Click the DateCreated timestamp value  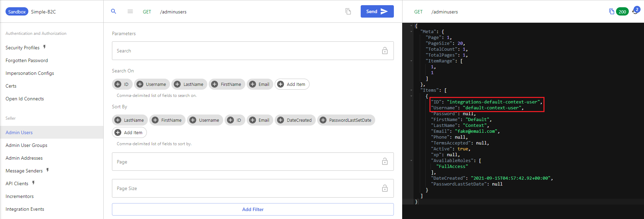point(511,178)
